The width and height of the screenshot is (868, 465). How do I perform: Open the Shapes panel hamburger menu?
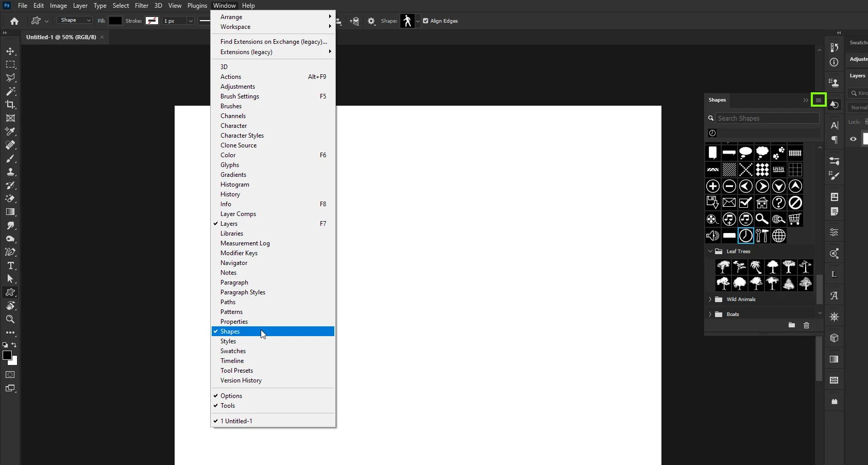pos(819,100)
